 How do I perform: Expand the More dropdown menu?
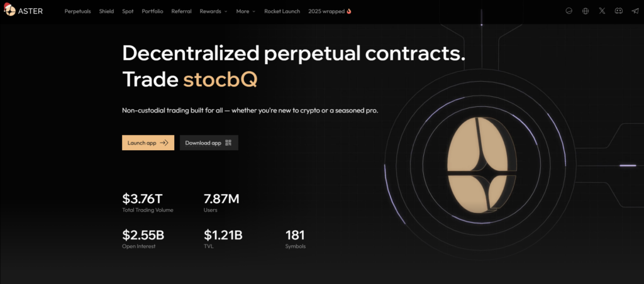246,11
